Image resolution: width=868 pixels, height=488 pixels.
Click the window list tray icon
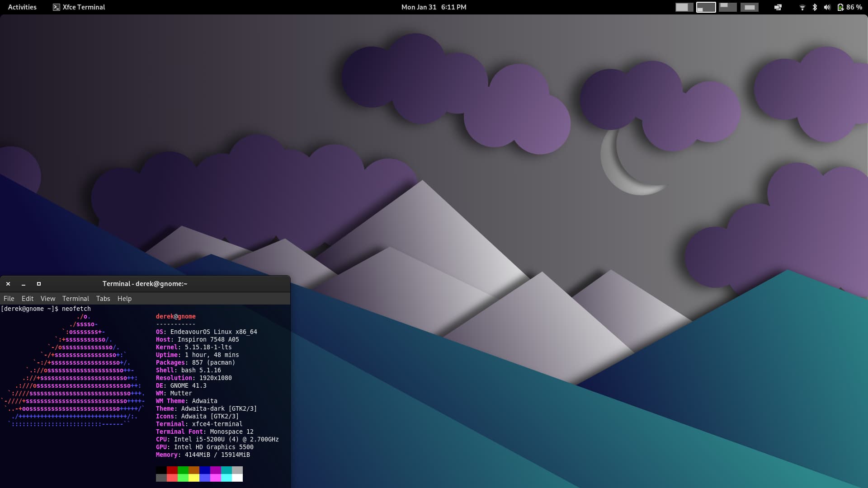tap(778, 7)
